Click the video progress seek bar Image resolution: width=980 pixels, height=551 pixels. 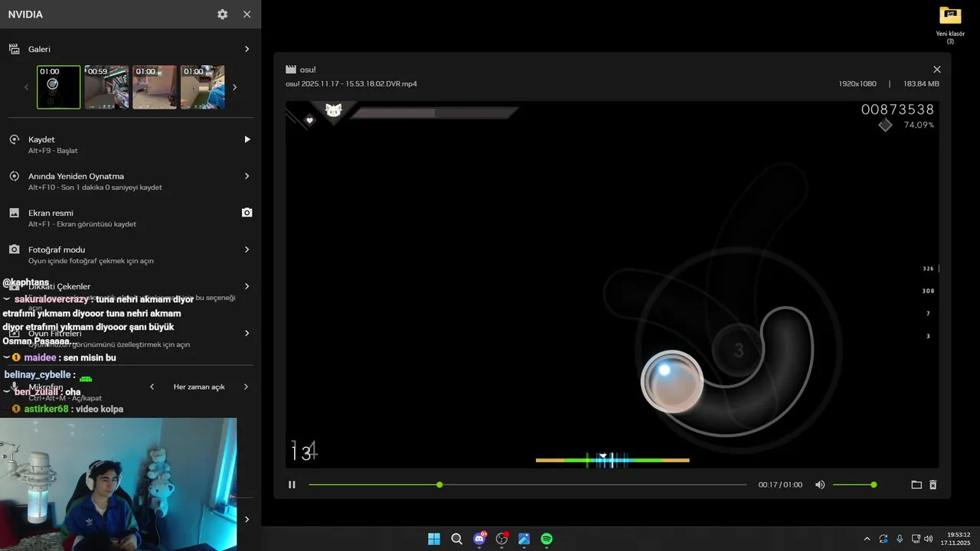(528, 484)
